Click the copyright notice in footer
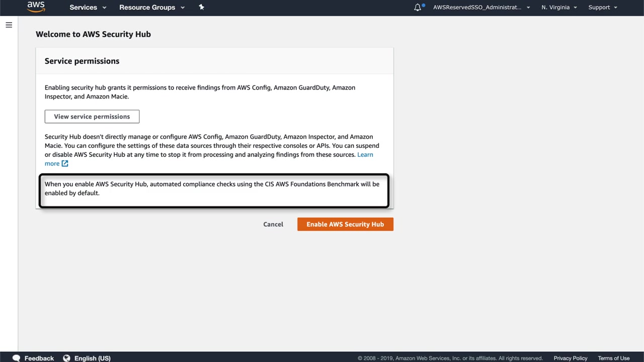 (x=450, y=358)
